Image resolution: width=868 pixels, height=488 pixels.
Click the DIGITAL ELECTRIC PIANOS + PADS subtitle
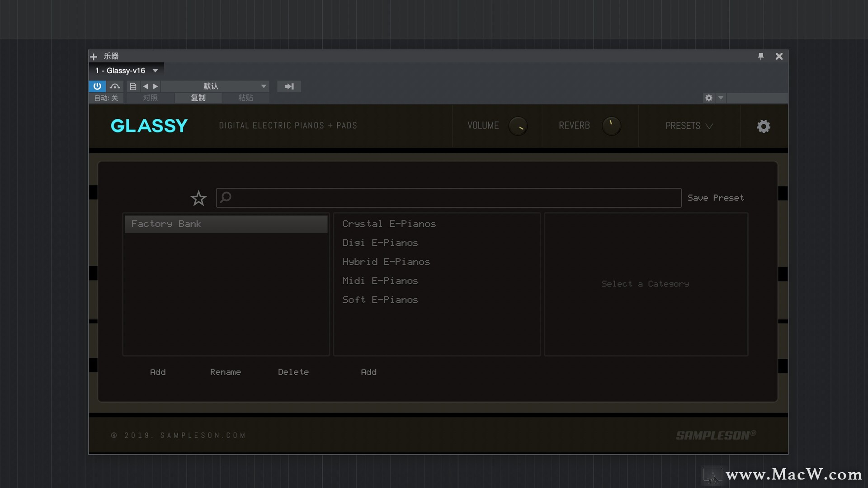[x=288, y=126]
